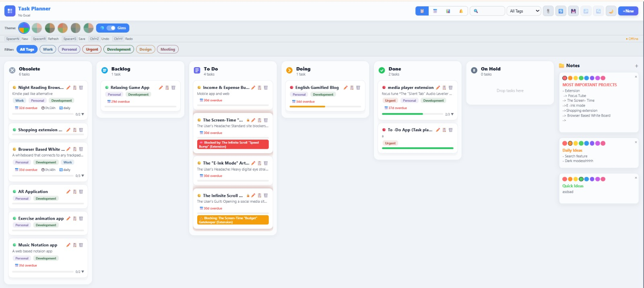This screenshot has width=644, height=288.
Task: Select the third dark green theme swatch
Action: pyautogui.click(x=50, y=28)
